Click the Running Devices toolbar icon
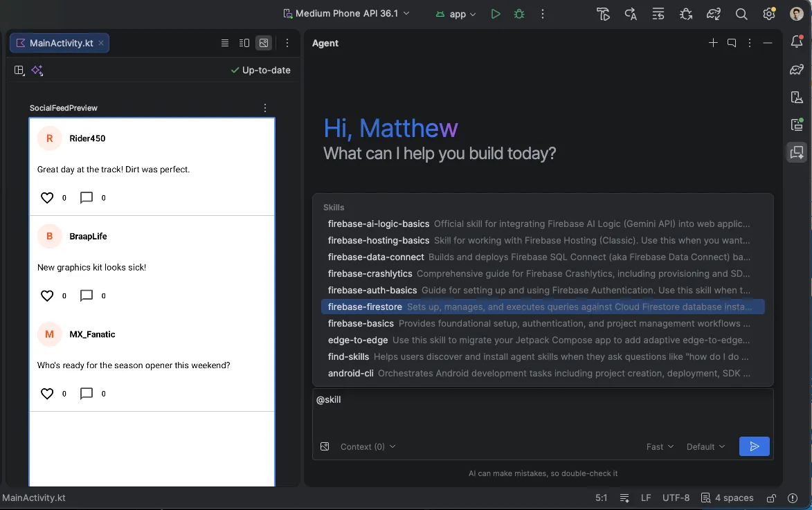Image resolution: width=812 pixels, height=510 pixels. pos(658,14)
